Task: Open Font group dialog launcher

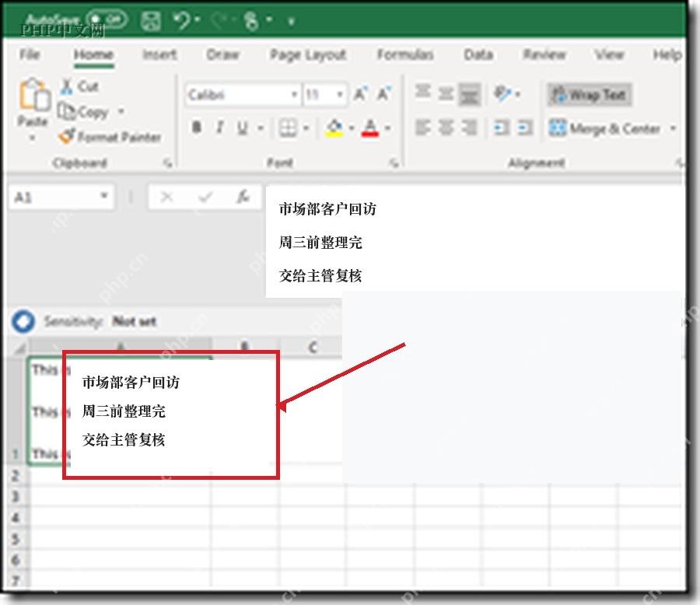Action: tap(394, 163)
